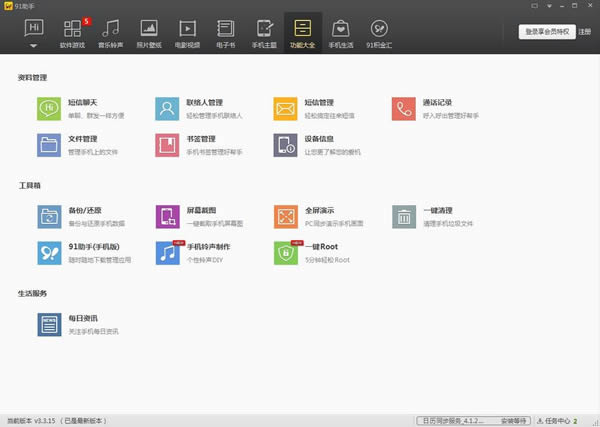Click the title bar mini-mode window icon
Viewport: 600px width, 427px height.
[x=535, y=6]
